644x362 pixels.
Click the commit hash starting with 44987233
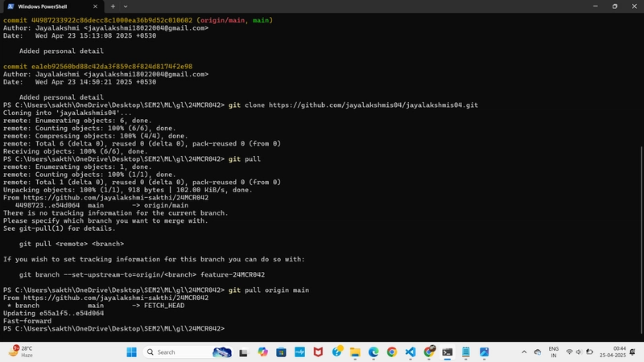pyautogui.click(x=112, y=20)
